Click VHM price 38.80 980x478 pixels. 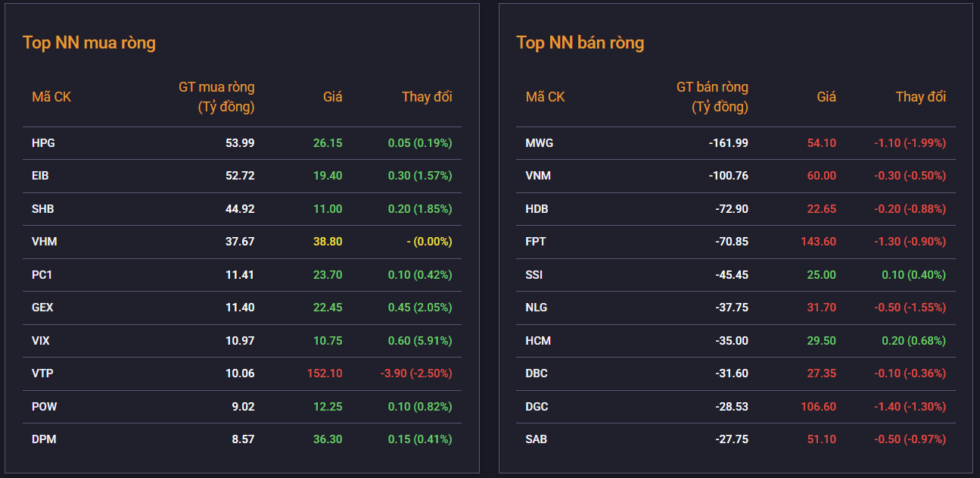[x=328, y=242]
